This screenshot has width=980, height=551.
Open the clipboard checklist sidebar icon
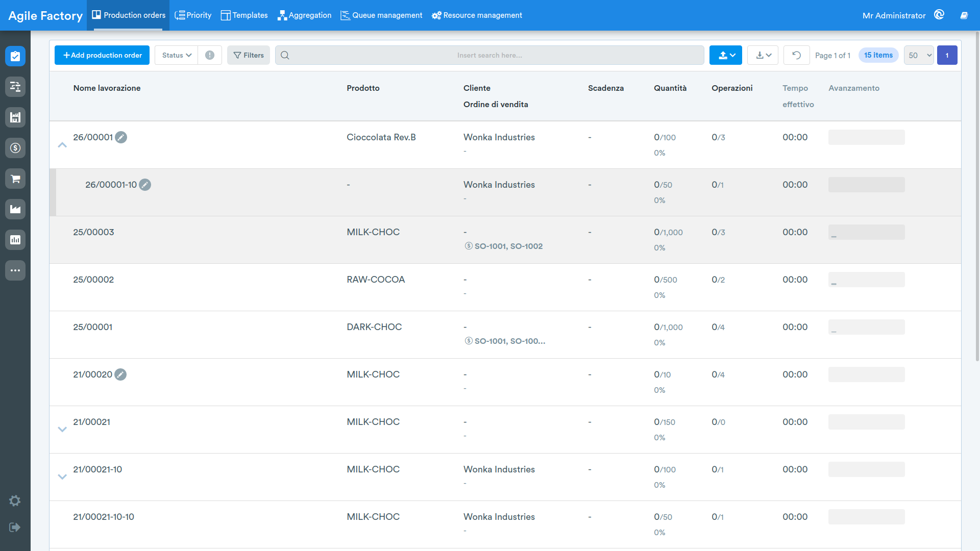[x=15, y=56]
